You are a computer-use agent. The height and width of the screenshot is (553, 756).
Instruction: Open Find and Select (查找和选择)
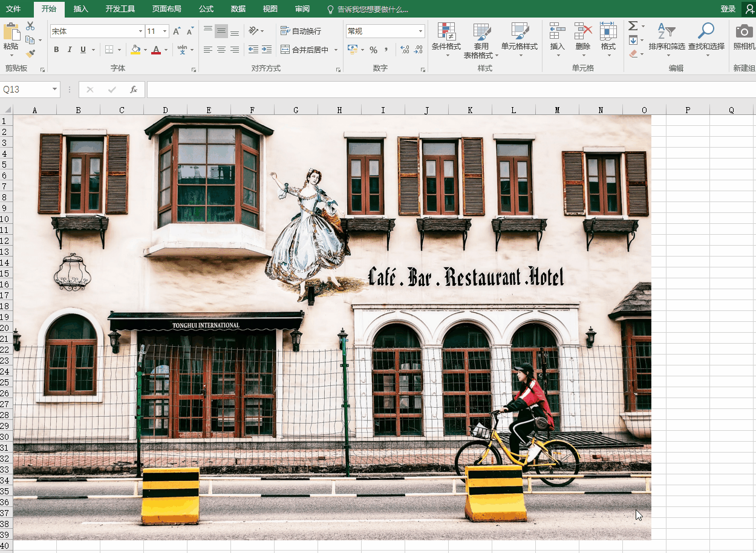(706, 36)
